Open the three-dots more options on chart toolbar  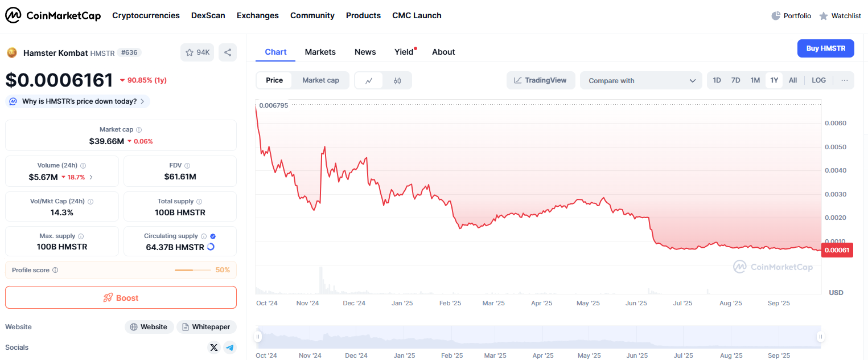click(x=845, y=80)
